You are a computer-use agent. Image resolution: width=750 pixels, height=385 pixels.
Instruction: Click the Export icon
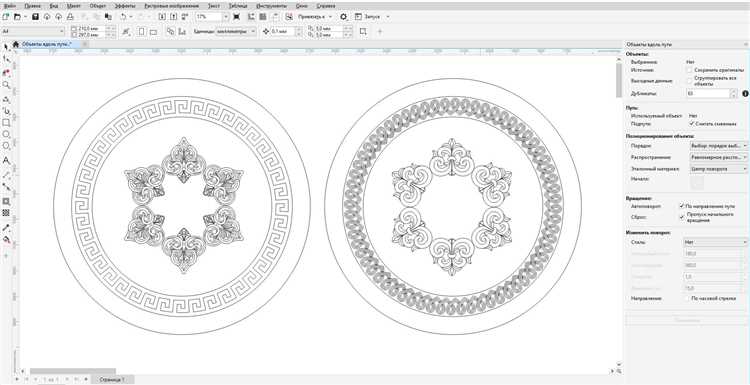(x=173, y=17)
